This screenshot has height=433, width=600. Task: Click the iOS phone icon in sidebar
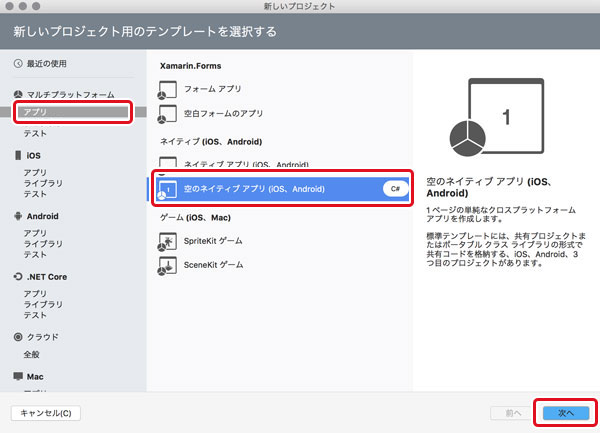[18, 155]
